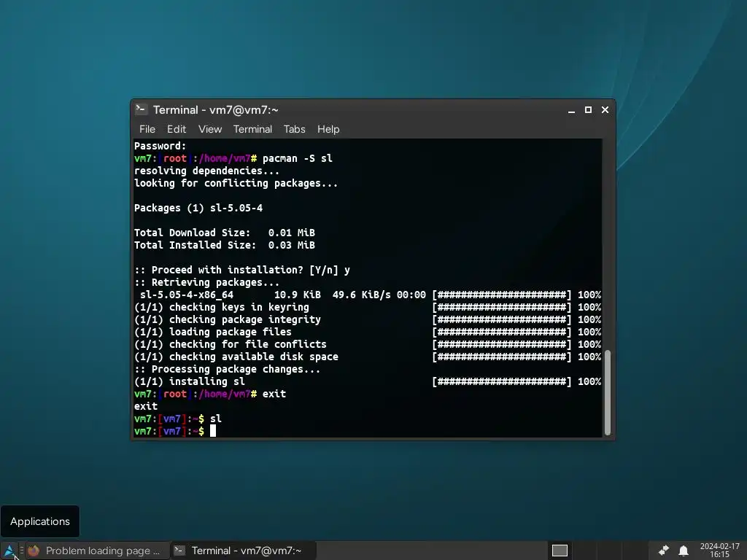
Task: Click 'Proceed with installation? [Y/n] y' line
Action: click(x=242, y=270)
